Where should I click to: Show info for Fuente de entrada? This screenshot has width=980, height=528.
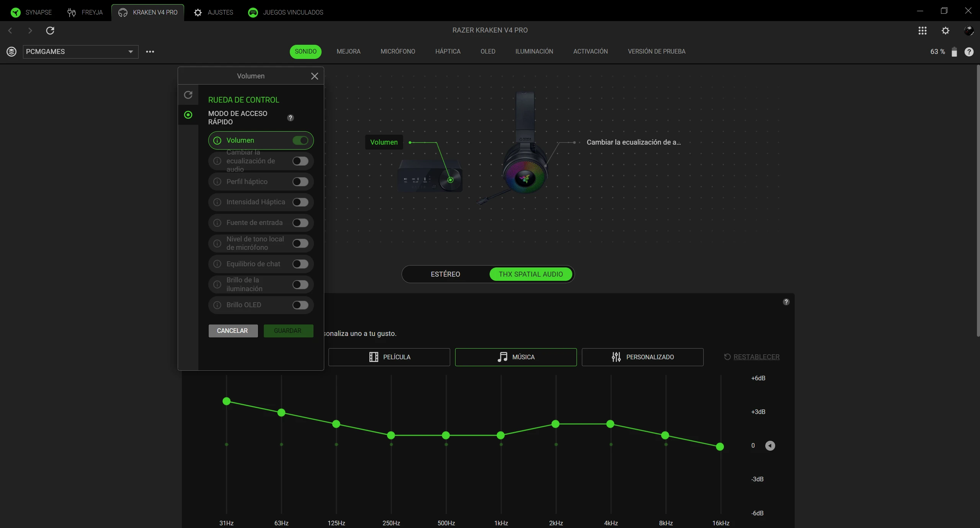[217, 223]
